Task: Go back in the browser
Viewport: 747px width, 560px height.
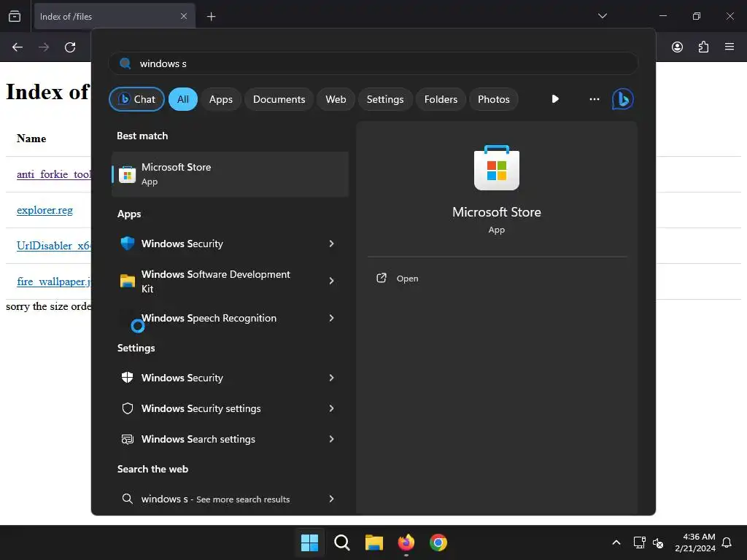Action: pos(18,47)
